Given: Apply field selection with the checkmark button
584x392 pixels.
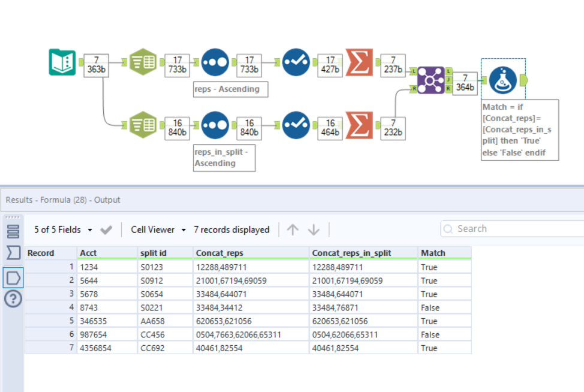Looking at the screenshot, I should tap(105, 229).
